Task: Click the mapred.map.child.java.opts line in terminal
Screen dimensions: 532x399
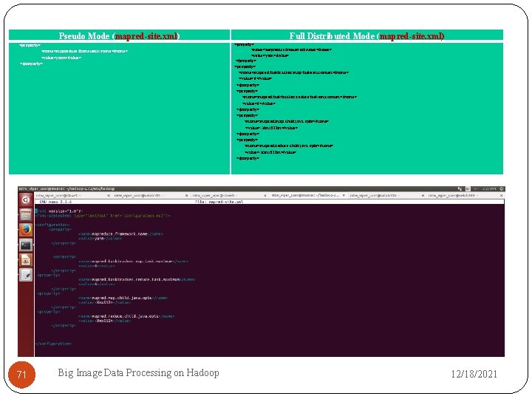Action: point(123,298)
